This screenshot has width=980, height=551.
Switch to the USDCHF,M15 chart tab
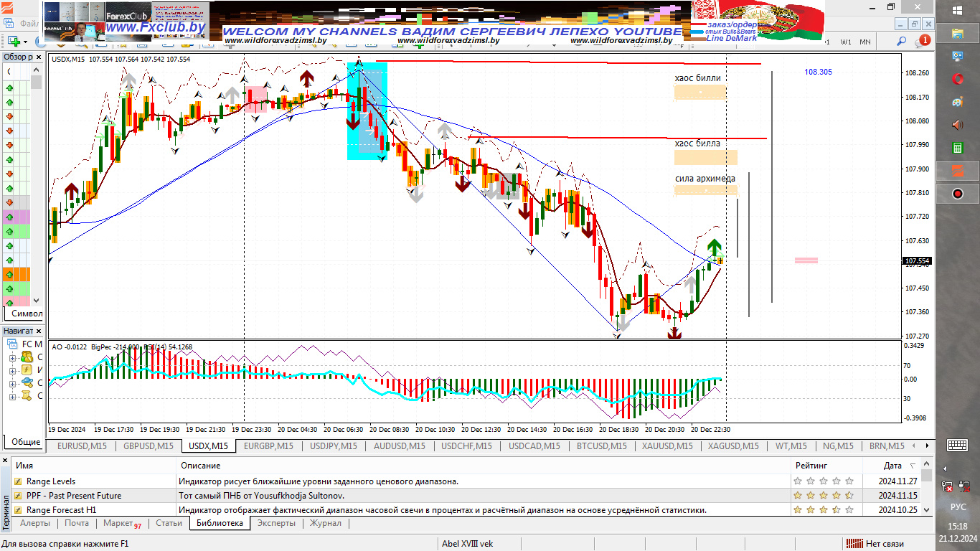point(466,446)
